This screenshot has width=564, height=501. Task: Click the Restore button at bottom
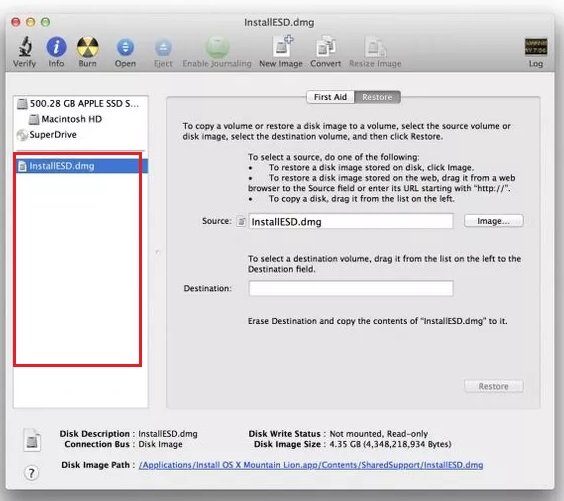point(494,386)
